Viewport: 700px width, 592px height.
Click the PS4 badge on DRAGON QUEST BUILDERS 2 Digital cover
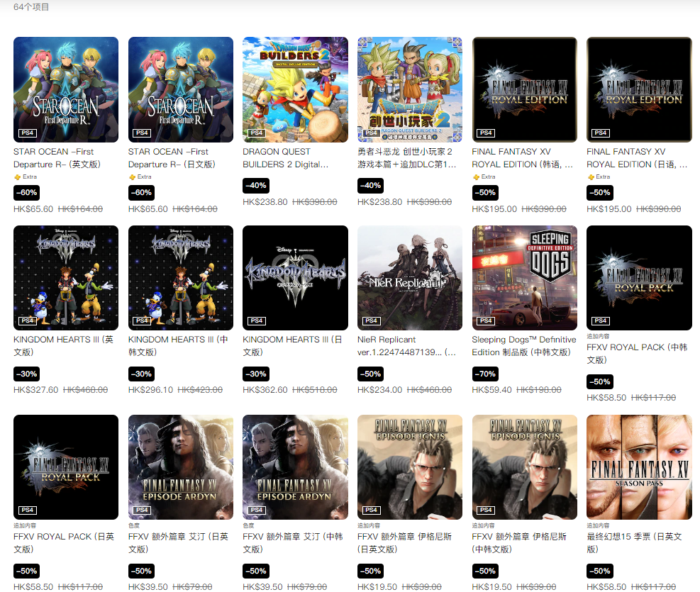256,133
